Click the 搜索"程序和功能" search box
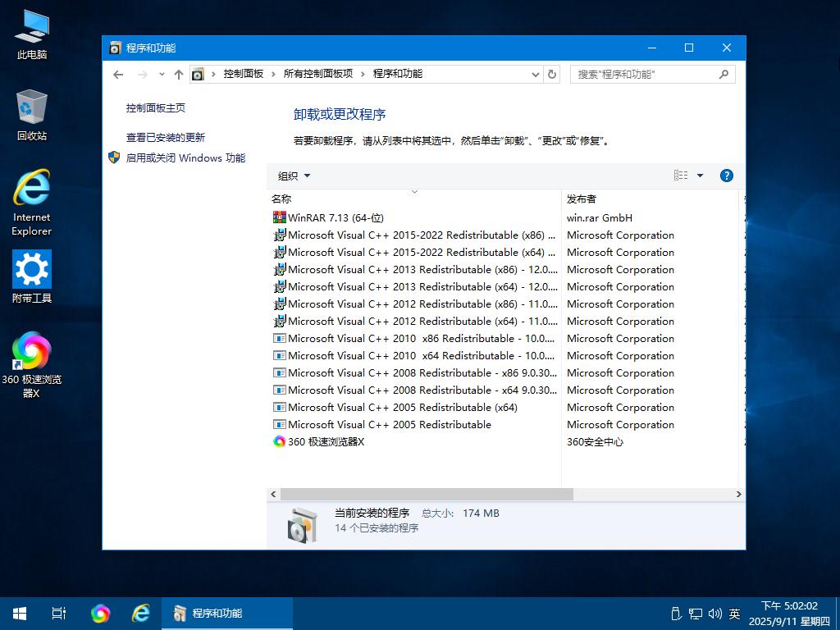840x630 pixels. [644, 74]
